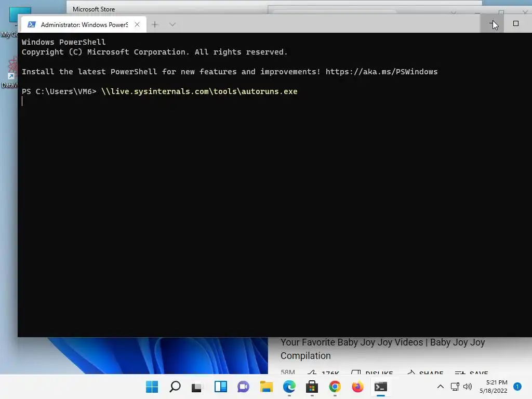The image size is (532, 399).
Task: Open the Windows Start menu
Action: [152, 387]
